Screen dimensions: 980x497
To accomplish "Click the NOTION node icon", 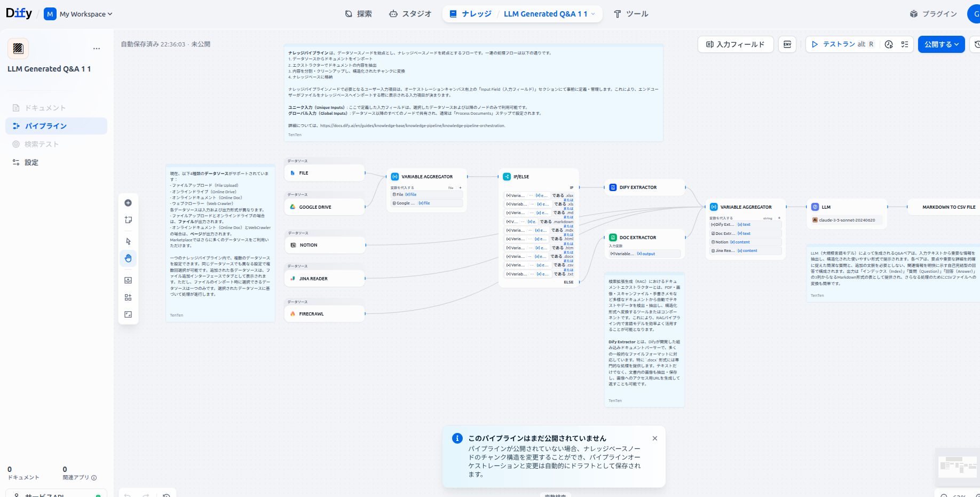I will point(293,245).
